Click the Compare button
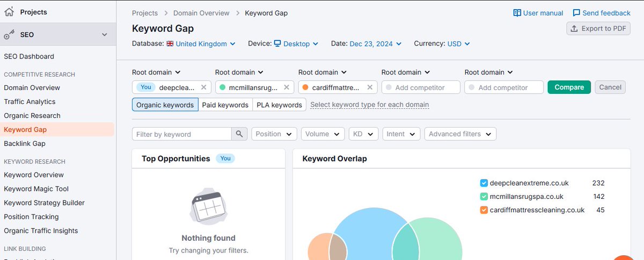This screenshot has height=260, width=644. point(569,87)
